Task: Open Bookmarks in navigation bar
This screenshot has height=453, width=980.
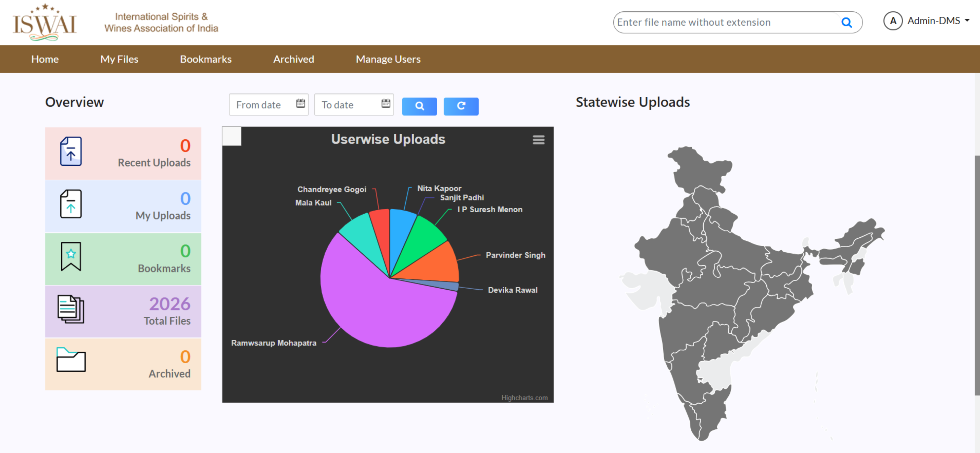Action: (x=206, y=59)
